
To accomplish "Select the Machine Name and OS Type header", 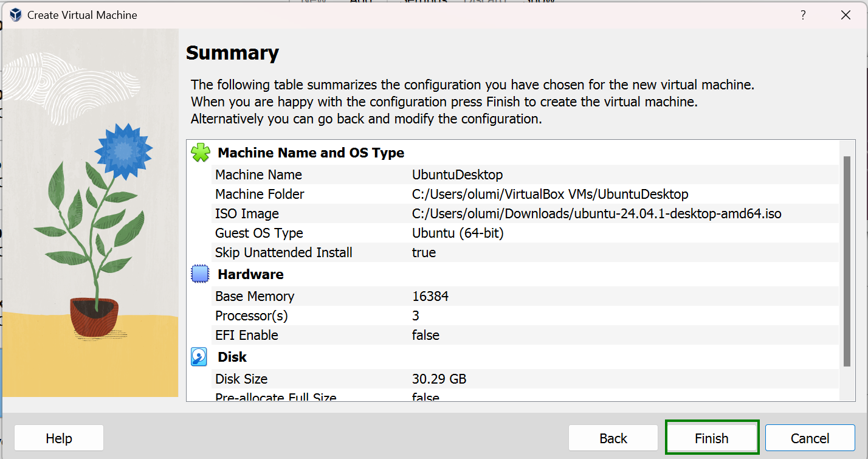I will tap(311, 153).
